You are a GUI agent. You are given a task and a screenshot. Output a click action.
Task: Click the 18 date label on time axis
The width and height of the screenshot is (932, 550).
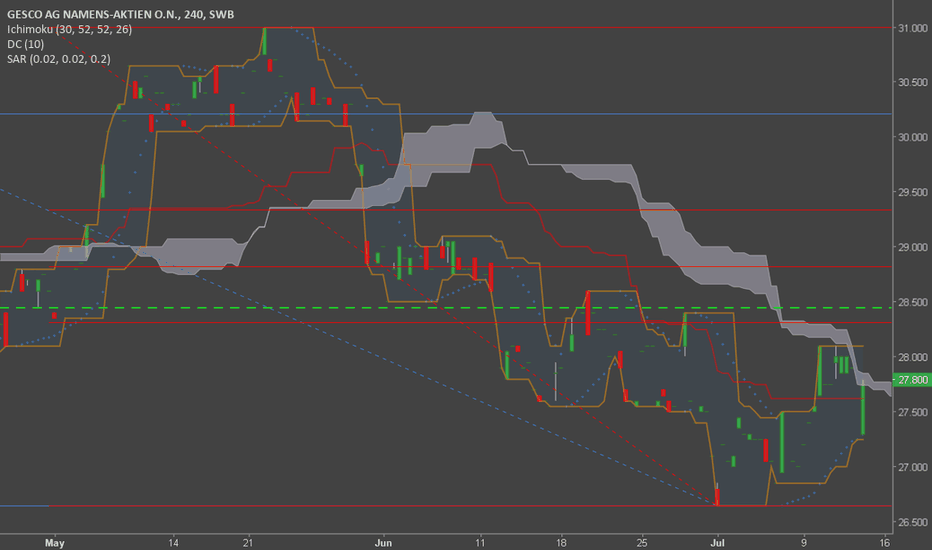[x=561, y=543]
